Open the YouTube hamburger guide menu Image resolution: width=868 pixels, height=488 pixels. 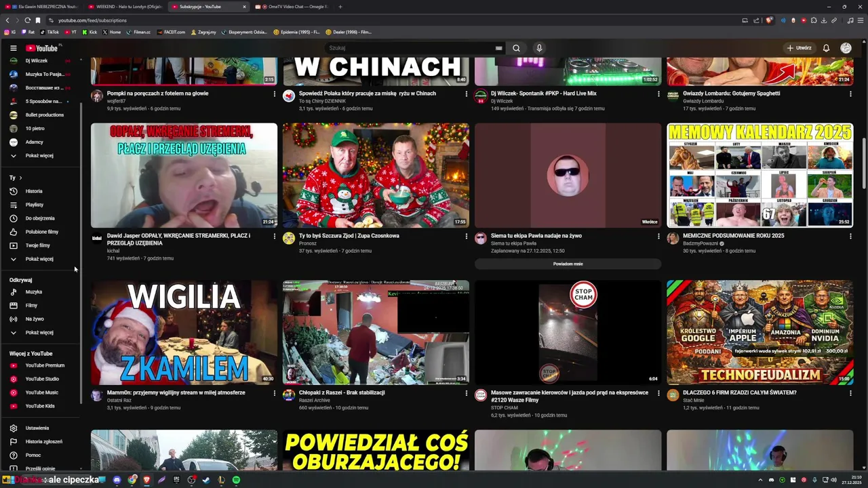(13, 48)
